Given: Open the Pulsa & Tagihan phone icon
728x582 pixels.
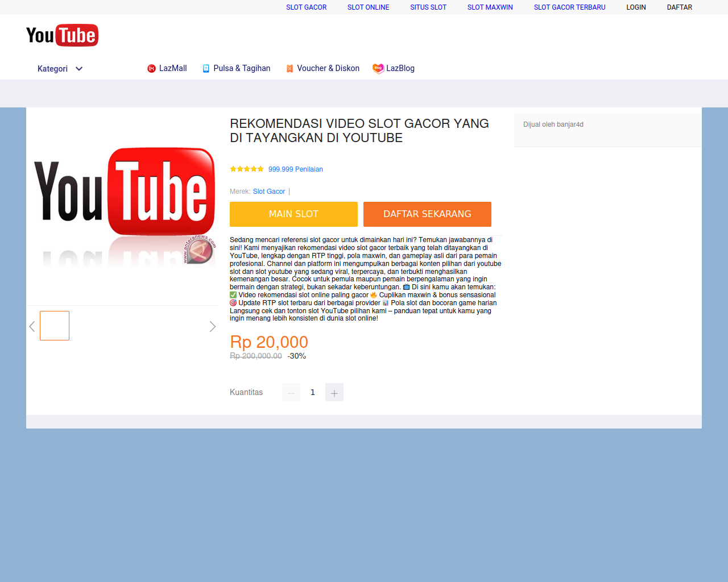Looking at the screenshot, I should point(206,68).
